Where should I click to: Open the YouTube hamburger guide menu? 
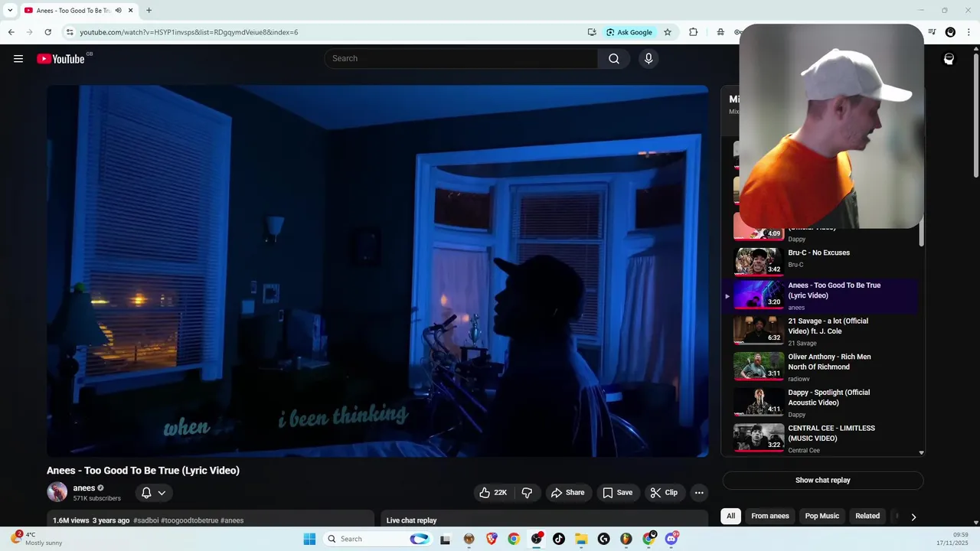coord(18,59)
